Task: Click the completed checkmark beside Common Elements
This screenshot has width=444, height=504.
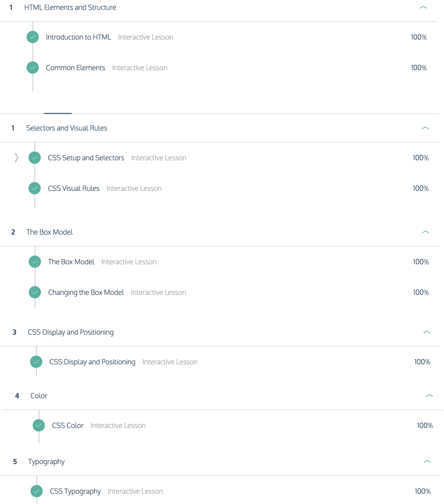Action: (x=33, y=68)
